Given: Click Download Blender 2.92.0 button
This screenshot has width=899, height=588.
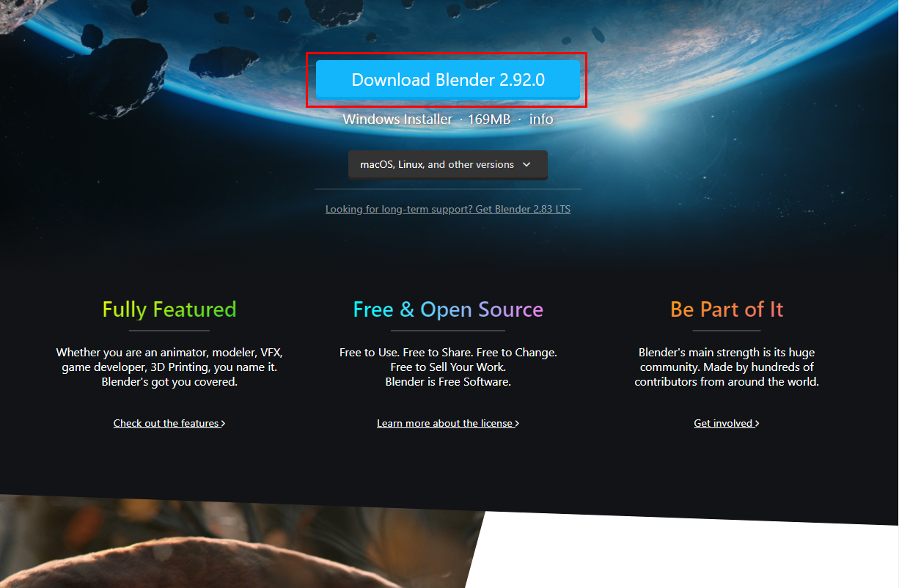Looking at the screenshot, I should coord(447,80).
